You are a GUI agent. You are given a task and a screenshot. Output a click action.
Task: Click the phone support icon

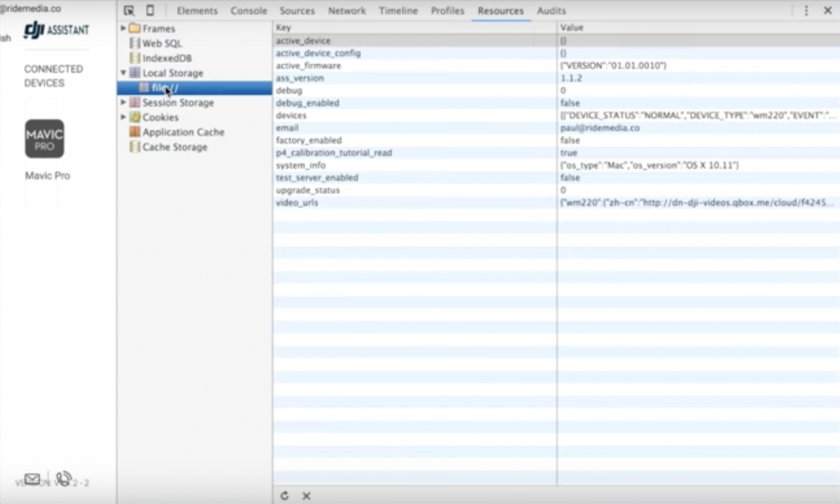point(63,479)
